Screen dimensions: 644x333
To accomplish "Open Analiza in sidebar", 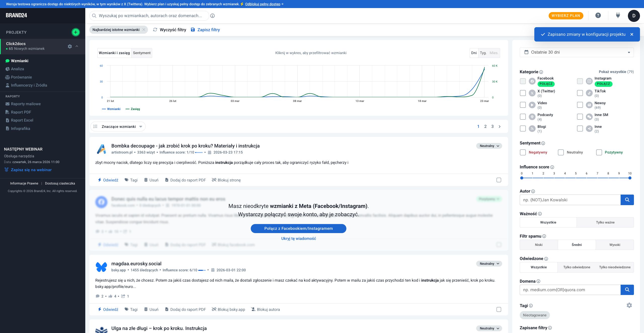I will coord(17,69).
